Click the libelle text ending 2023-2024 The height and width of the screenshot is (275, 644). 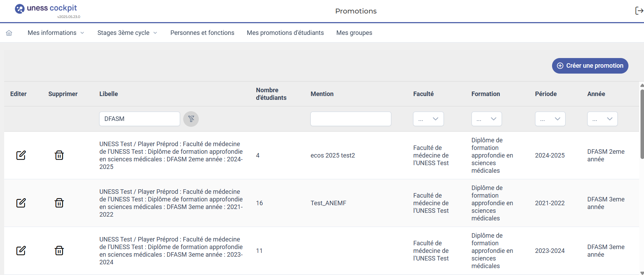pyautogui.click(x=171, y=251)
